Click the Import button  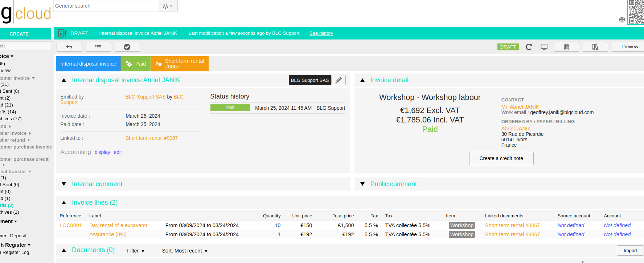[x=630, y=251]
